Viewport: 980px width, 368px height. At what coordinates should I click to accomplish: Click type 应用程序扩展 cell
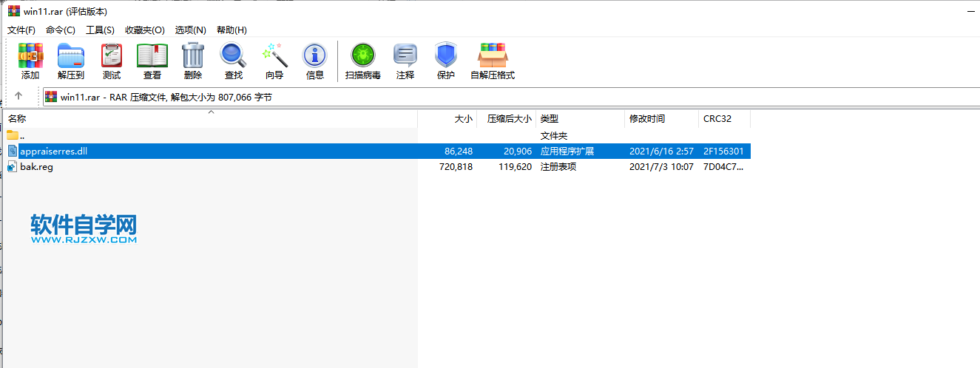coord(567,151)
